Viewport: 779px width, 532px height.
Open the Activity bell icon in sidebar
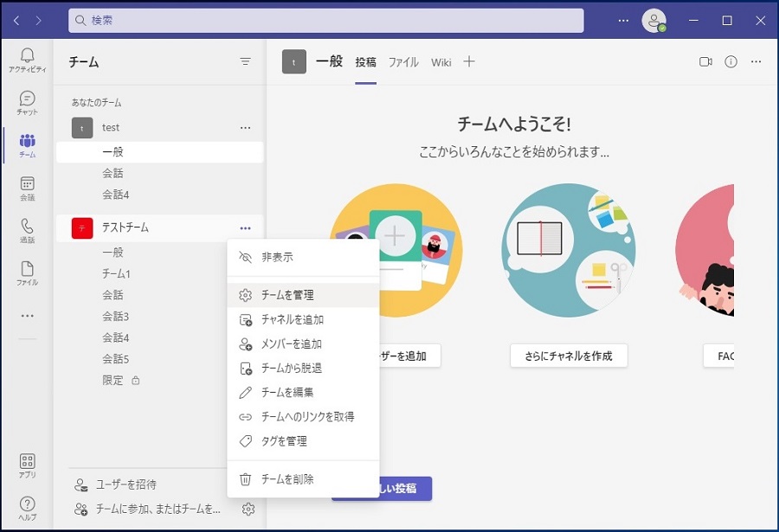point(27,57)
